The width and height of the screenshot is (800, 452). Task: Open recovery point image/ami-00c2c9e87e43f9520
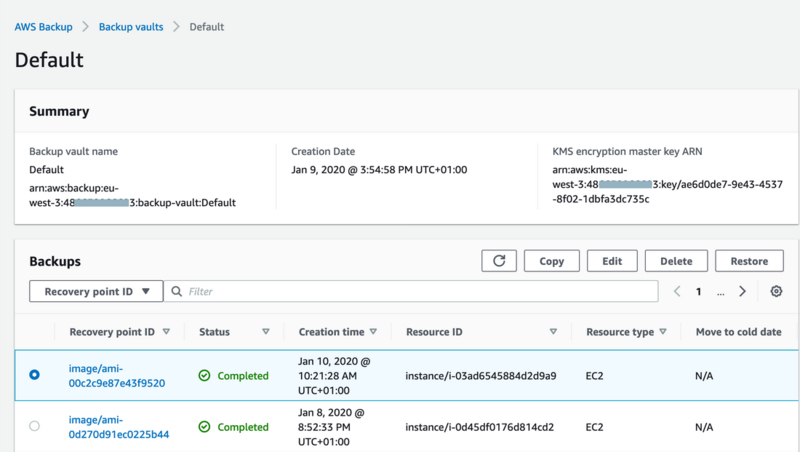pos(117,376)
